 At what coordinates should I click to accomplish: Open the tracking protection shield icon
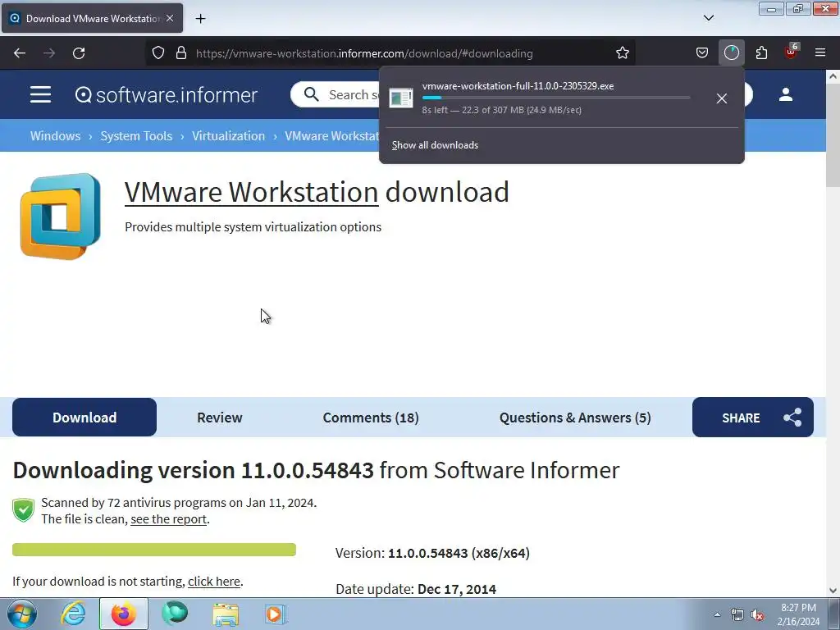(158, 53)
